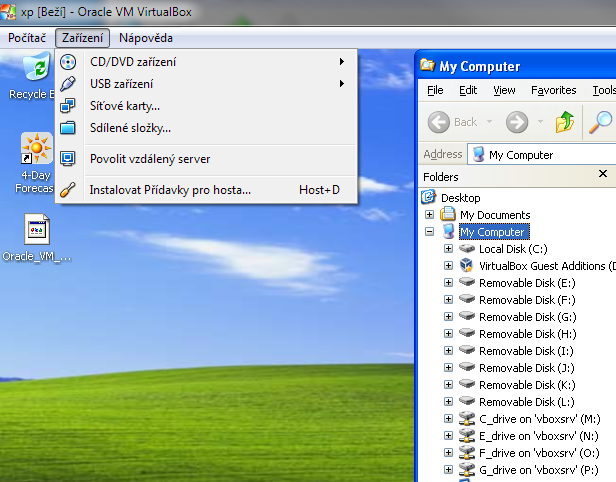Click the Local Disk (C:) drive icon
This screenshot has width=616, height=482.
(x=467, y=248)
